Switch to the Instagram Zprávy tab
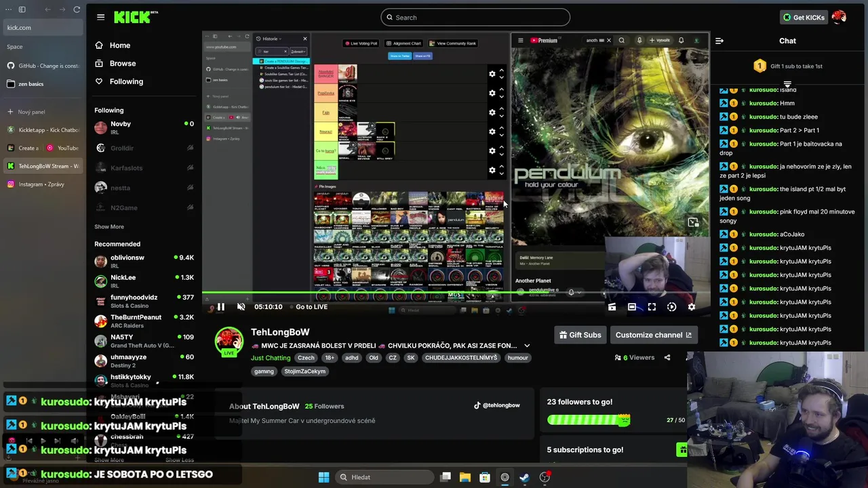The width and height of the screenshot is (868, 488). [43, 184]
